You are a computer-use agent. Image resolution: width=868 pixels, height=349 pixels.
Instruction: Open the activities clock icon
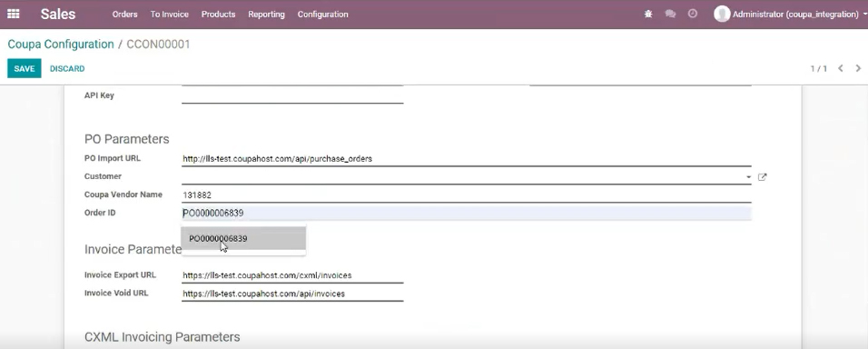[693, 14]
